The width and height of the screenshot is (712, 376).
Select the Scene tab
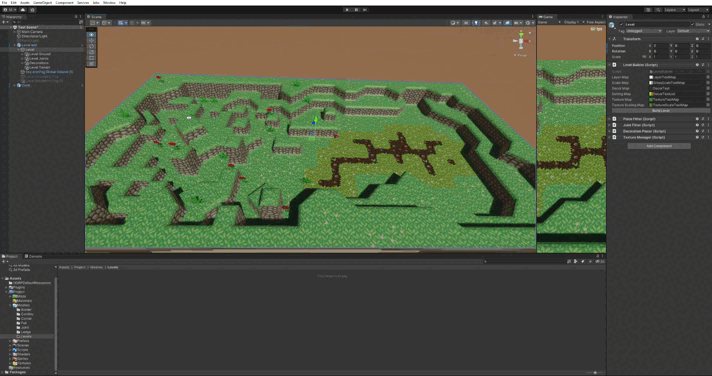(x=94, y=17)
